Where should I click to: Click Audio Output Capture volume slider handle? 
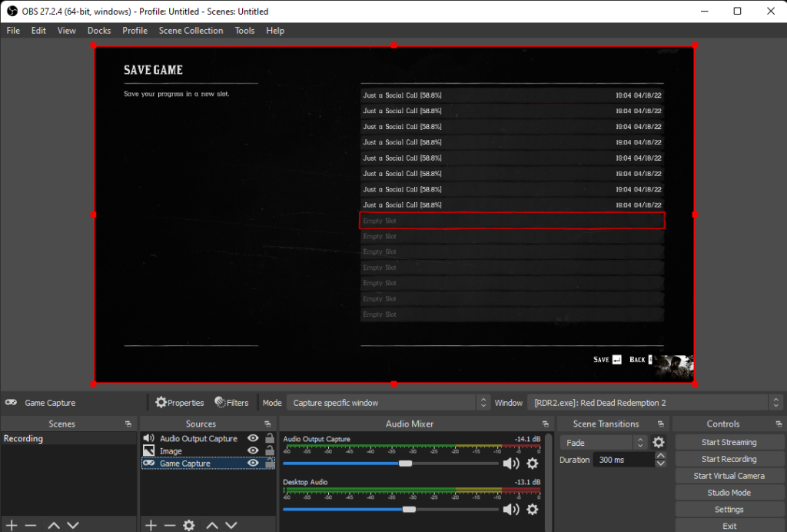[406, 464]
